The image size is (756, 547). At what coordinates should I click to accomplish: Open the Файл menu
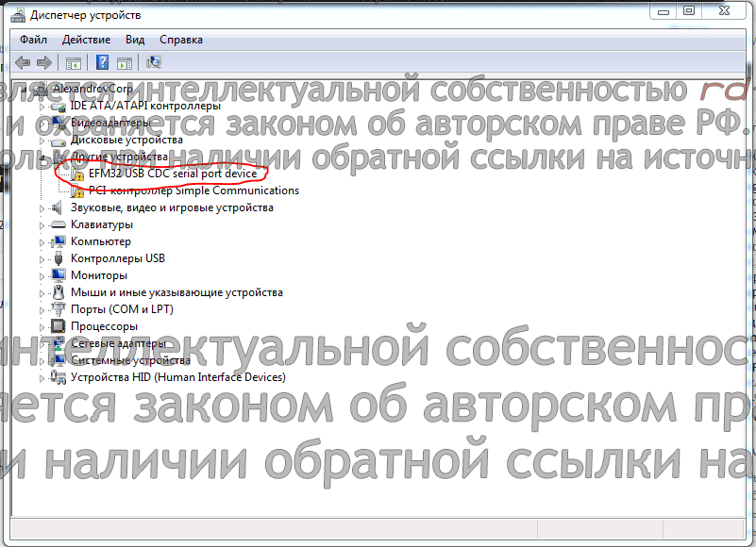33,40
